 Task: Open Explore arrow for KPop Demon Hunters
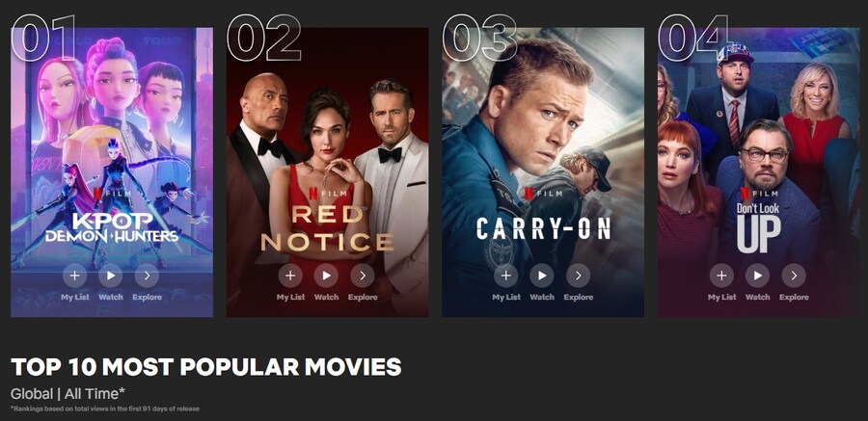click(x=147, y=276)
